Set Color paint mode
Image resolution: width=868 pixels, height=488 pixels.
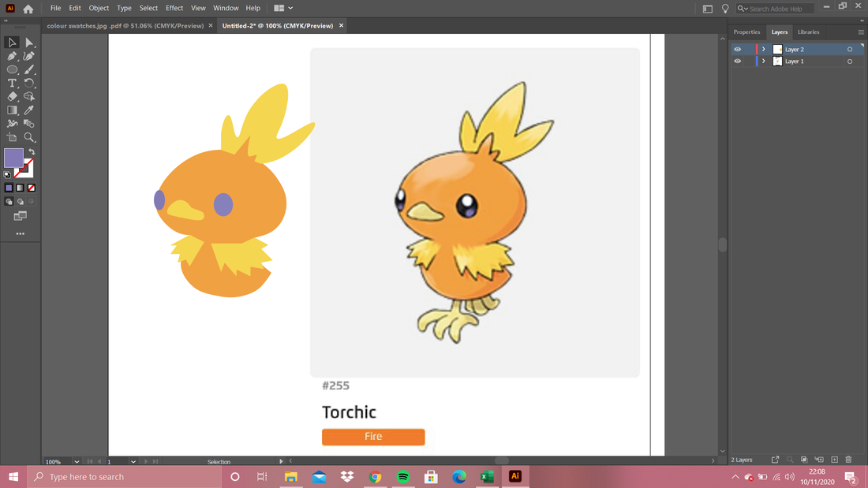click(x=9, y=188)
